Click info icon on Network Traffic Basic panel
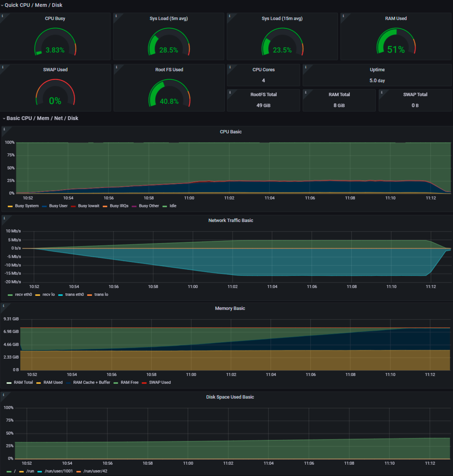This screenshot has height=476, width=453. [x=4, y=218]
